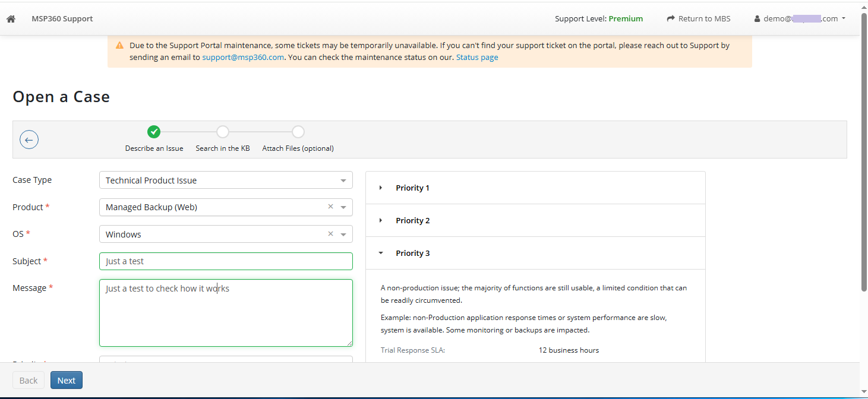Viewport: 868px width, 399px height.
Task: Click the circular back arrow icon
Action: pos(29,140)
